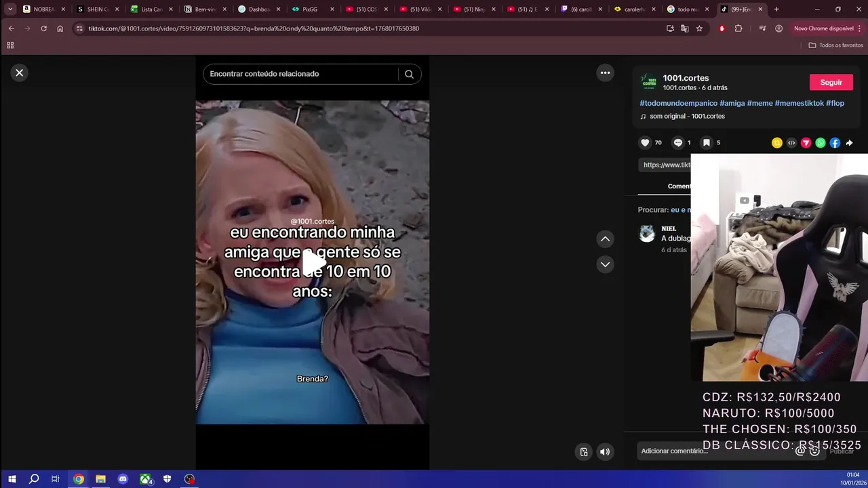Go to previous video with up chevron
868x488 pixels.
(x=605, y=239)
